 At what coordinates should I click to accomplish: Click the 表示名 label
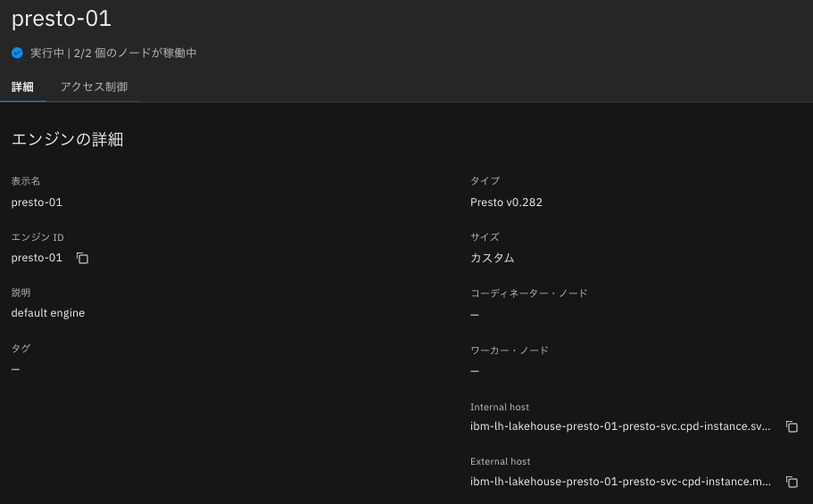point(25,181)
